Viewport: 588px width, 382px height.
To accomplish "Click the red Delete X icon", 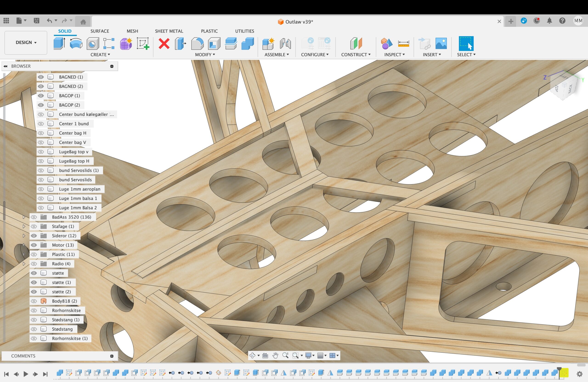I will (x=164, y=44).
